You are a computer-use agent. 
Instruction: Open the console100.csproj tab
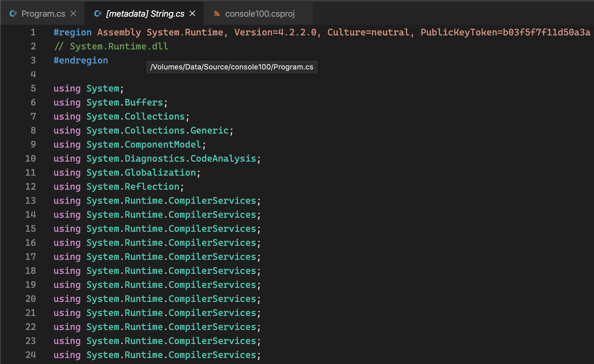coord(260,14)
